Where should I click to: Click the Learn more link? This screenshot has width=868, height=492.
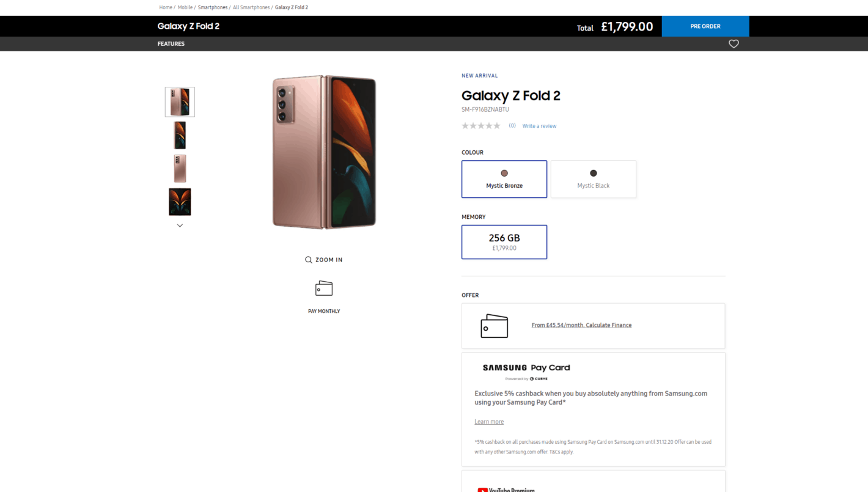coord(489,422)
